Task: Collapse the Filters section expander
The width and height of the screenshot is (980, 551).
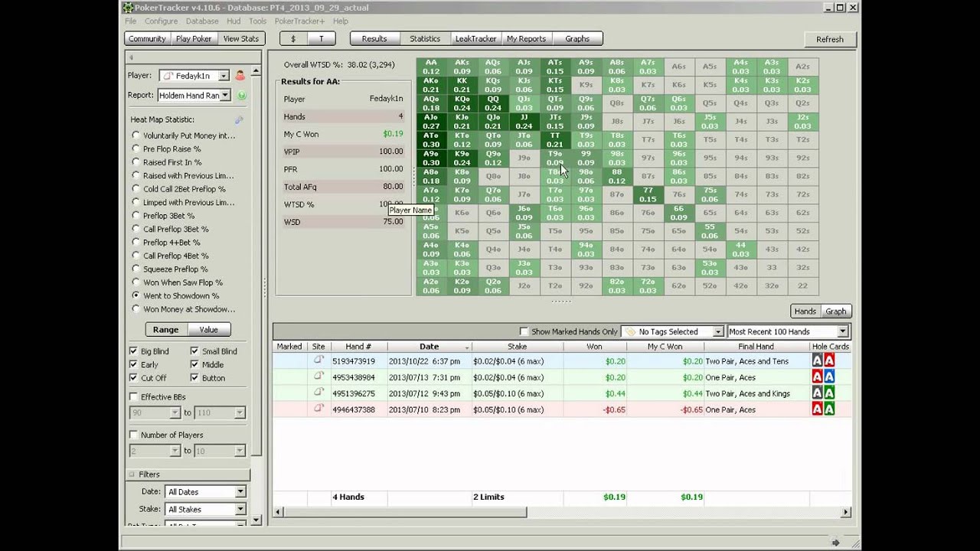Action: click(132, 474)
